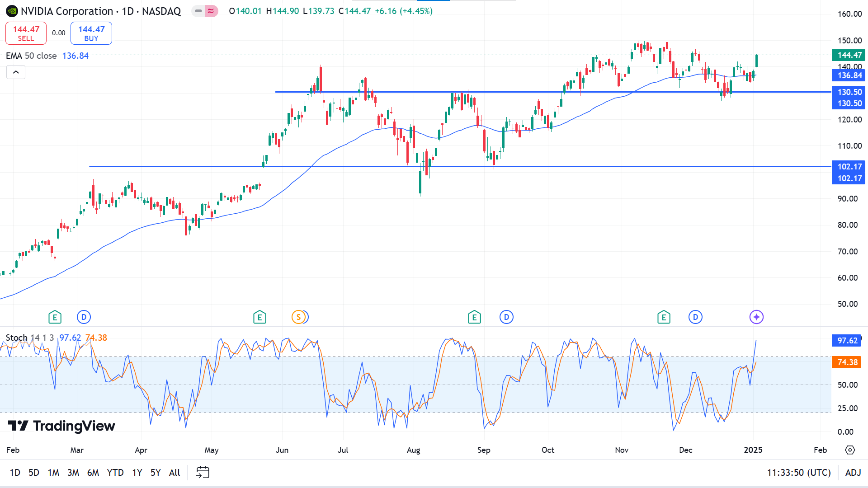Select the lower horizontal line at 102.17
The image size is (868, 488).
[x=460, y=167]
